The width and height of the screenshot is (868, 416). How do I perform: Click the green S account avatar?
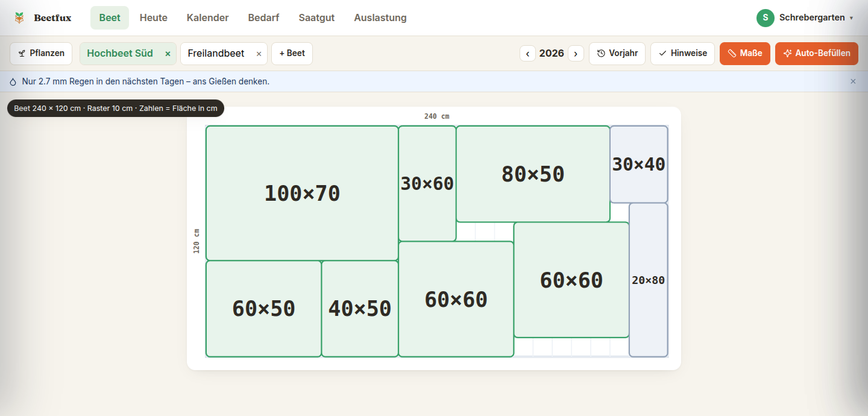pos(766,18)
